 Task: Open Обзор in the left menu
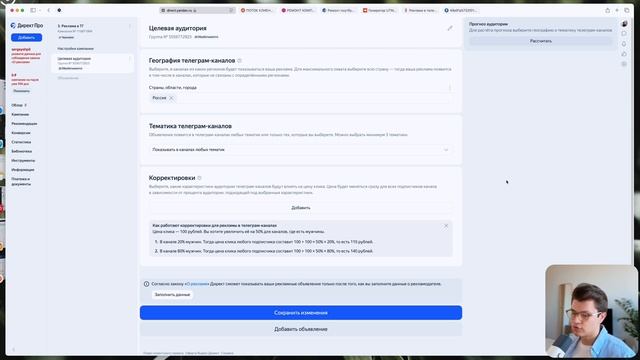pos(17,105)
